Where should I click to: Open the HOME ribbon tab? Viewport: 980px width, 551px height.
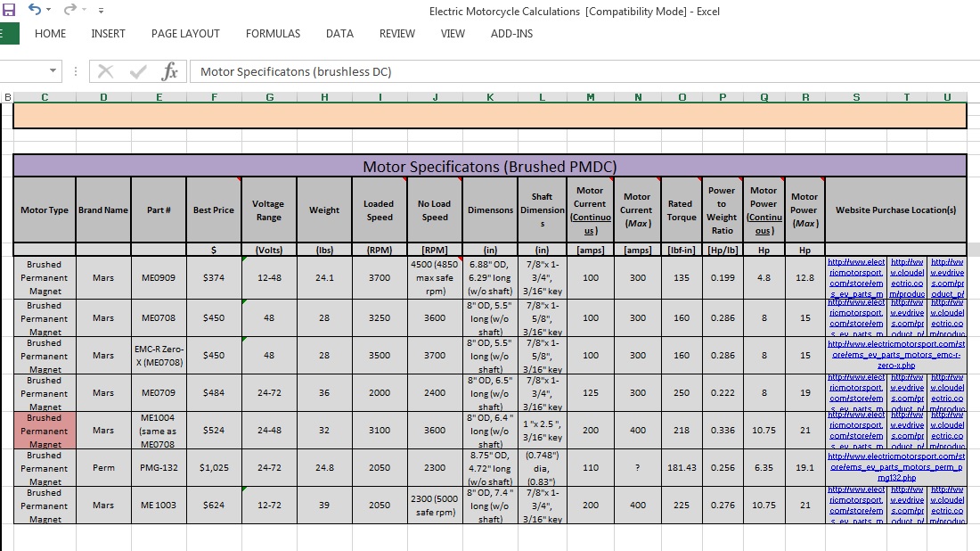coord(50,34)
